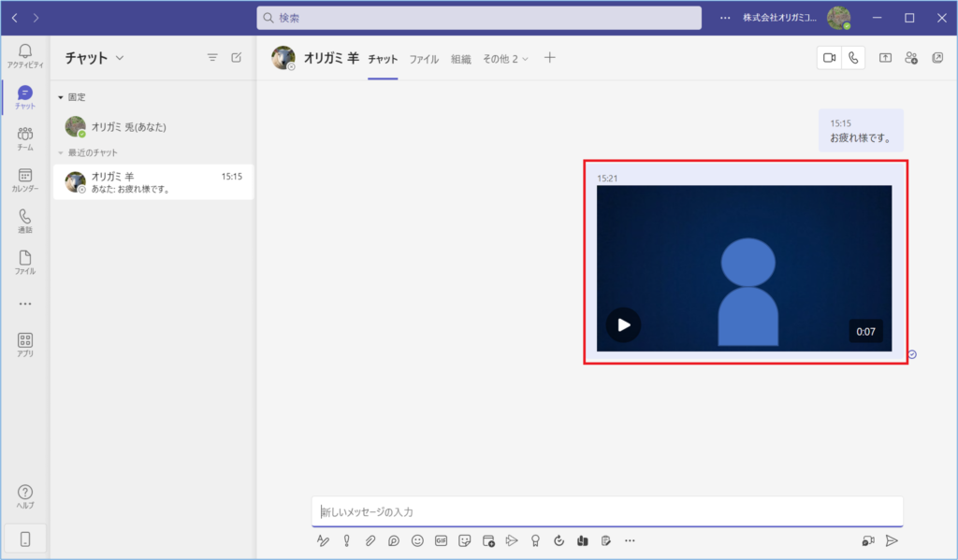This screenshot has height=560, width=958.
Task: Open Calls (通話) in the sidebar
Action: (x=25, y=221)
